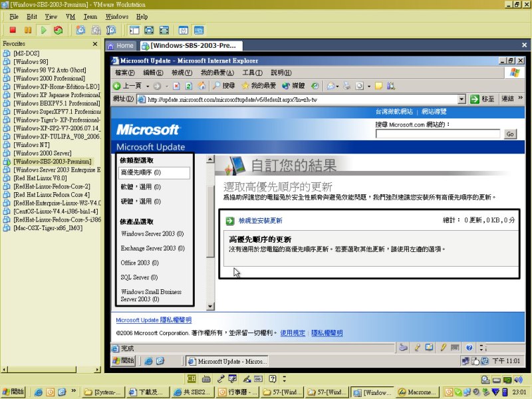
Task: Click Macromedia task button in host taskbar
Action: click(x=418, y=392)
